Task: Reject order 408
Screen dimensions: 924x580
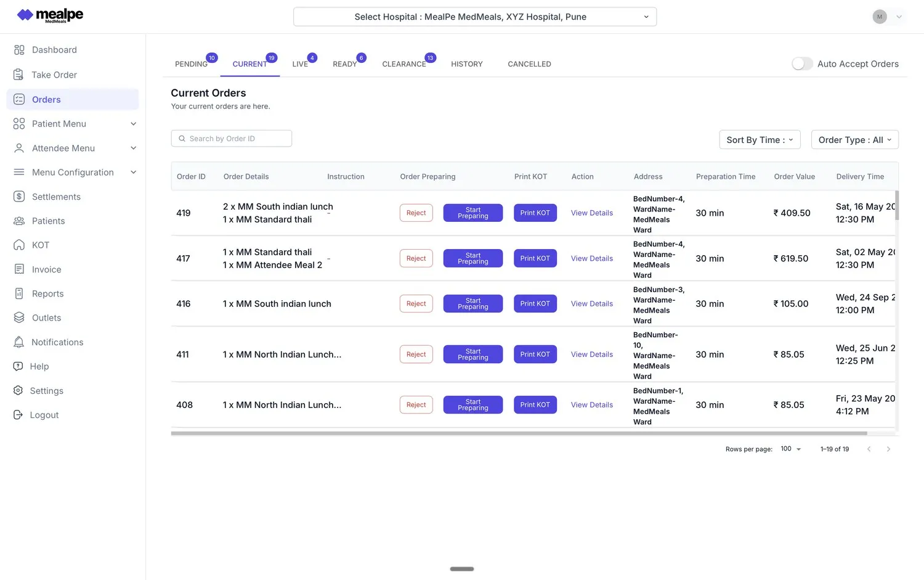Action: (x=416, y=405)
